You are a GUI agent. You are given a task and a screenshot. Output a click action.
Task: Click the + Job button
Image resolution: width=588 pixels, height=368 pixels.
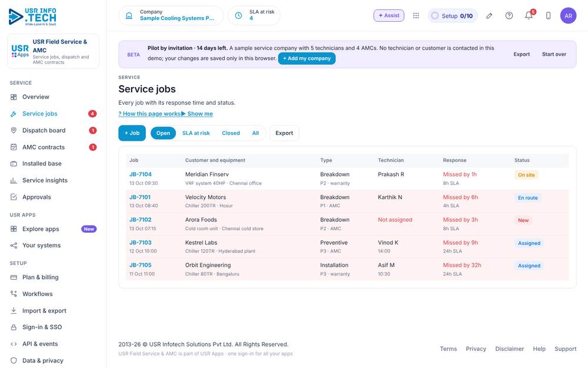click(x=132, y=133)
